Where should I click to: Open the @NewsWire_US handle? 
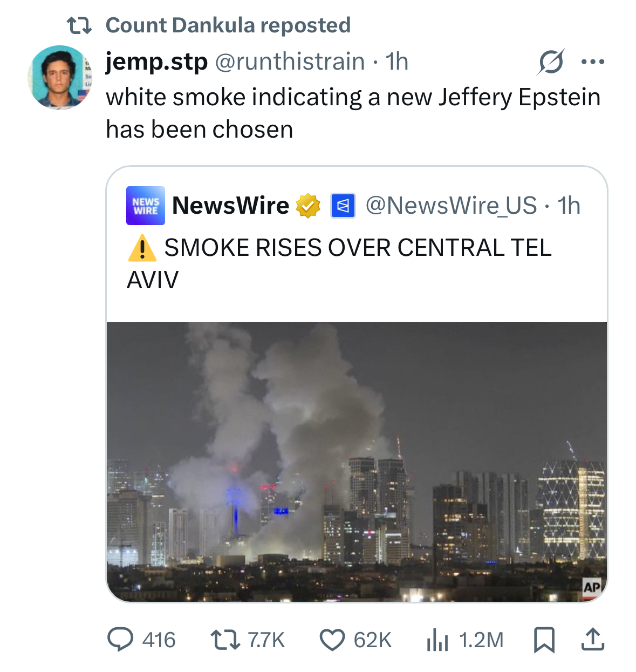451,206
